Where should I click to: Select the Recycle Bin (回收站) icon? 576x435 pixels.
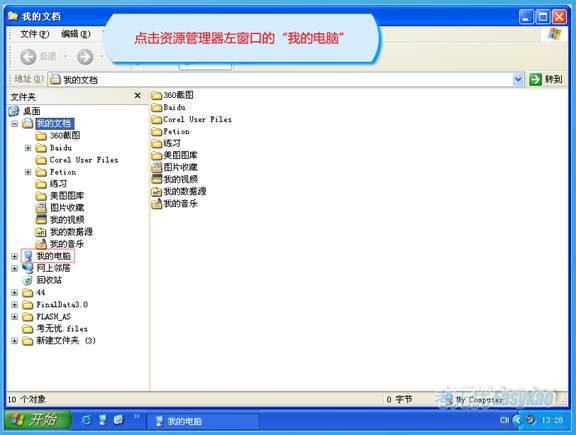click(28, 280)
